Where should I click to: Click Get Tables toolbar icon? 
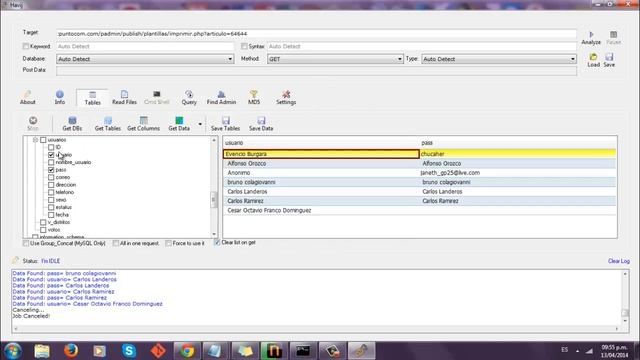[108, 120]
